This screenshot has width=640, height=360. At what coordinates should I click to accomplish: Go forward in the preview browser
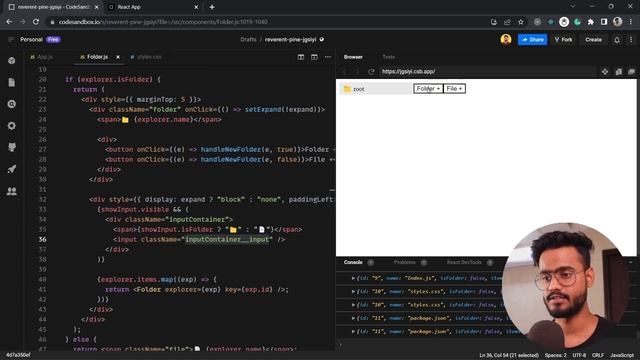tap(357, 72)
